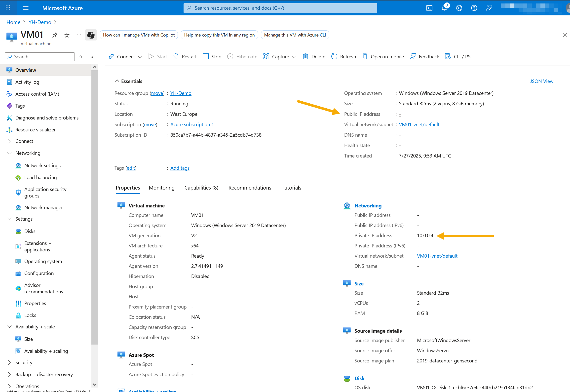Image resolution: width=570 pixels, height=392 pixels.
Task: Switch to the Monitoring tab
Action: (162, 188)
